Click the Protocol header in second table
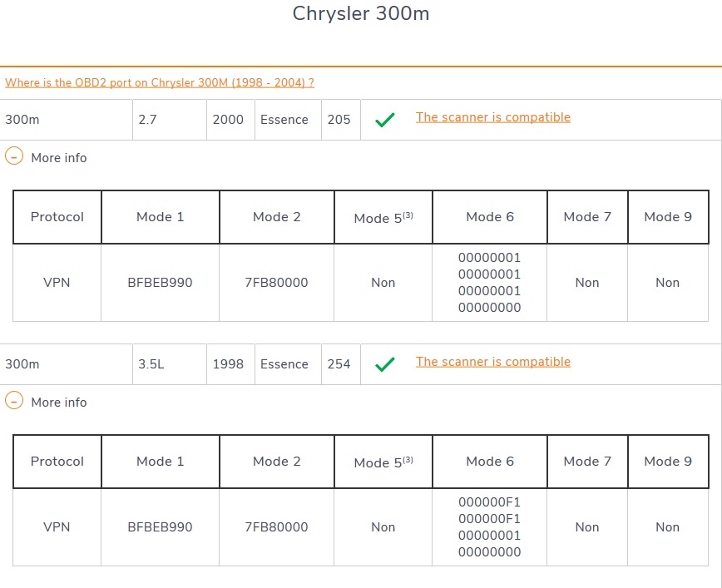The height and width of the screenshot is (588, 722). 57,462
